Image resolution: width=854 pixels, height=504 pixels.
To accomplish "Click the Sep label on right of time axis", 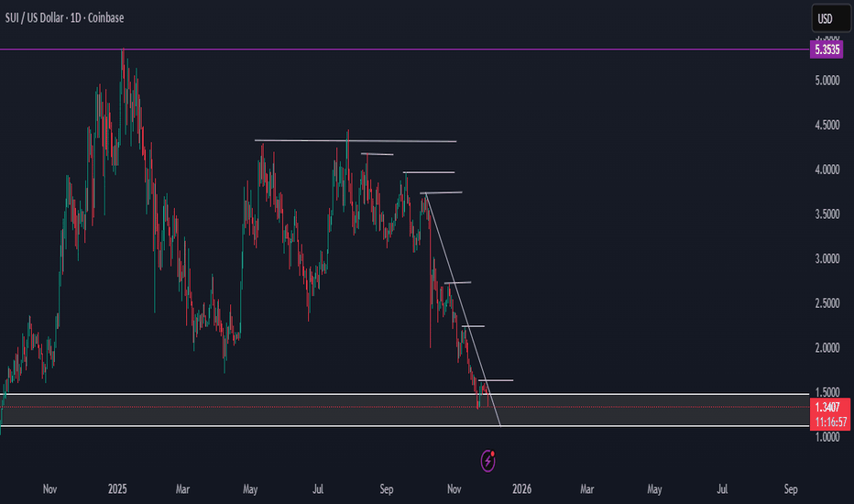I will click(x=792, y=489).
